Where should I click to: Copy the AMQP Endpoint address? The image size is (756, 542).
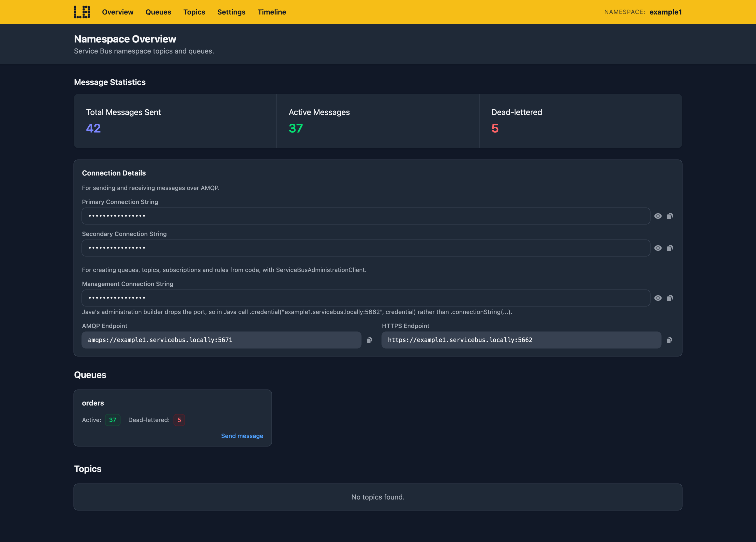click(369, 340)
